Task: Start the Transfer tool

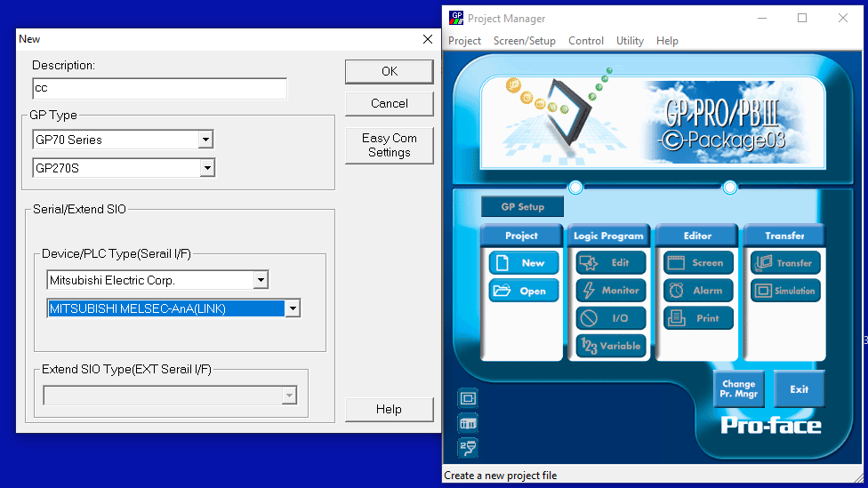Action: point(785,263)
